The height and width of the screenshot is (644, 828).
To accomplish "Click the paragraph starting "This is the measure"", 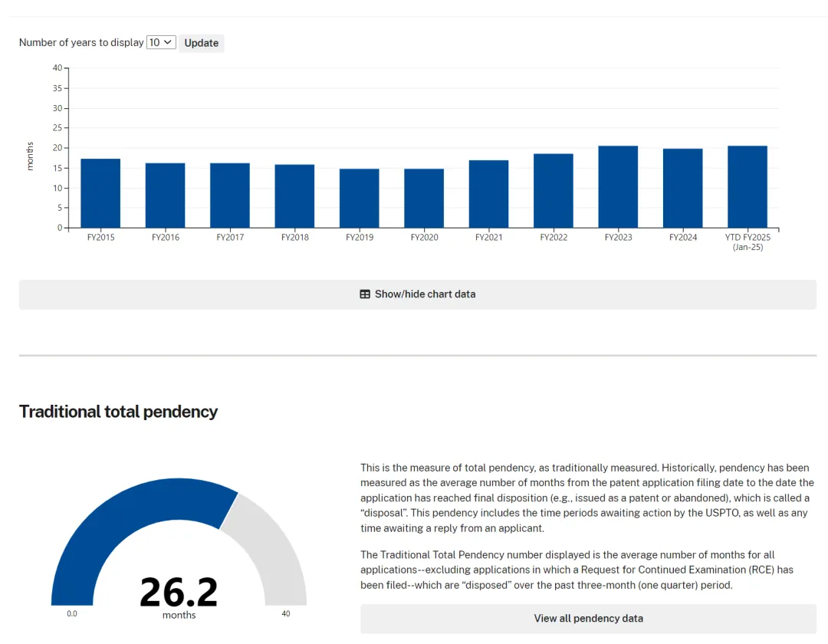I will point(587,498).
